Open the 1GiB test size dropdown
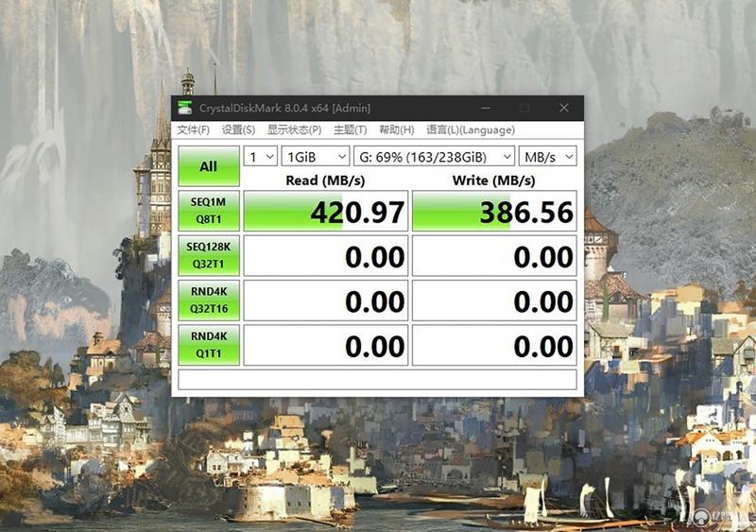The image size is (756, 532). click(x=316, y=156)
